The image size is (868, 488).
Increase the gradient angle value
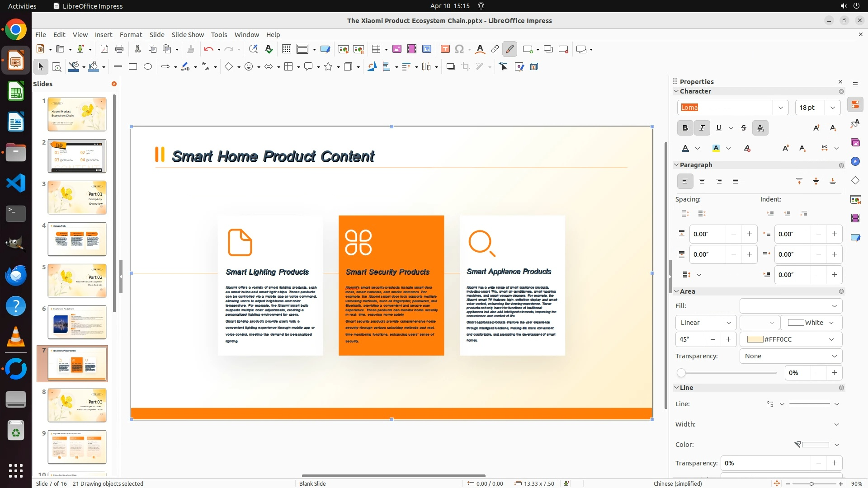pos(728,339)
